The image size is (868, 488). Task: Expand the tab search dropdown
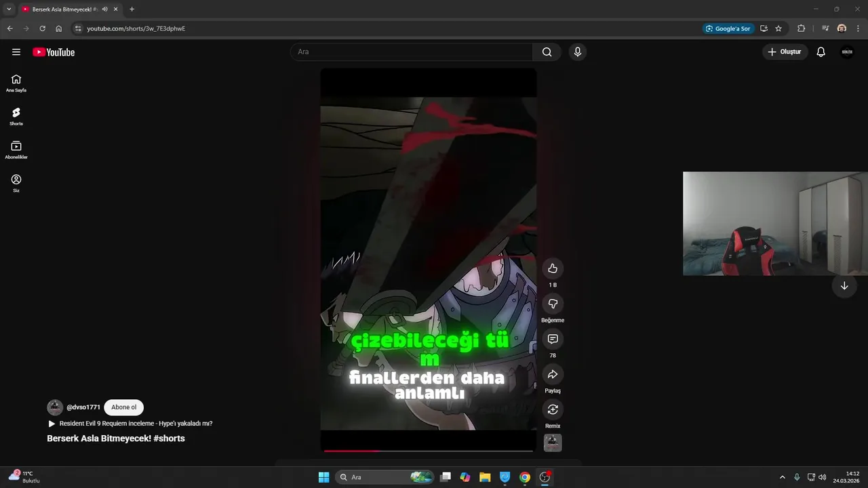click(x=9, y=9)
